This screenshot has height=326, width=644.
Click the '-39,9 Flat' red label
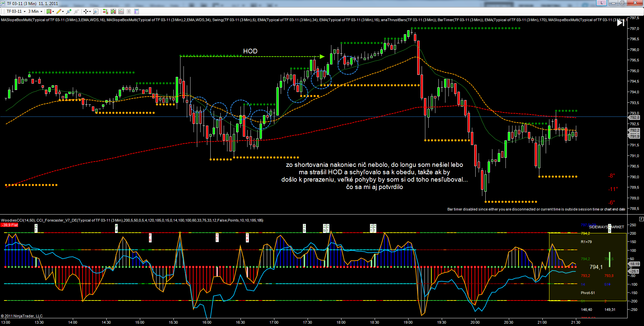[10, 225]
